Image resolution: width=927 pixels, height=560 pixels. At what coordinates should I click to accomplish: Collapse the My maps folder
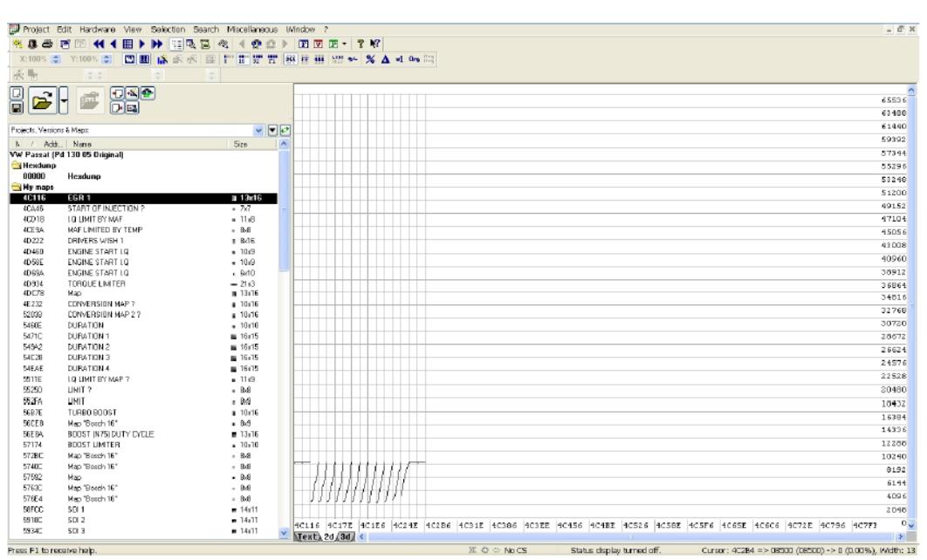pyautogui.click(x=9, y=182)
